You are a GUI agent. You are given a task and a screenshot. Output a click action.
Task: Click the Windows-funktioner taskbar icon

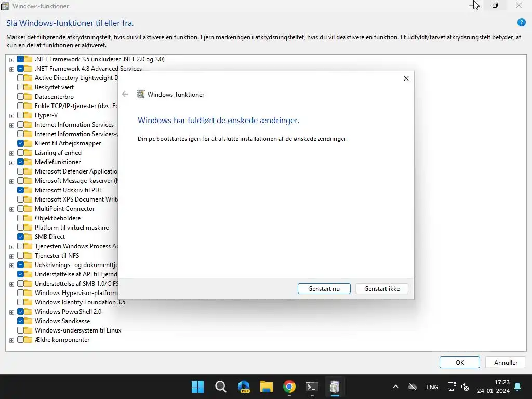coord(335,387)
